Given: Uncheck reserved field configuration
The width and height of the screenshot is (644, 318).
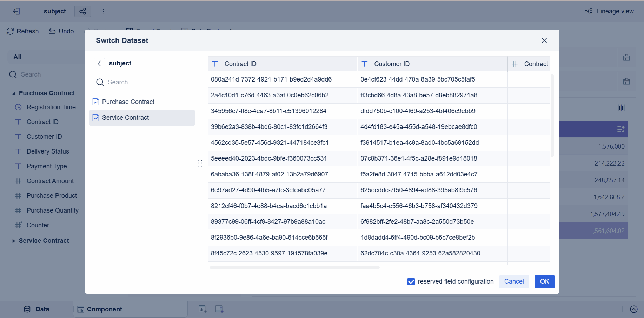Looking at the screenshot, I should coord(411,281).
